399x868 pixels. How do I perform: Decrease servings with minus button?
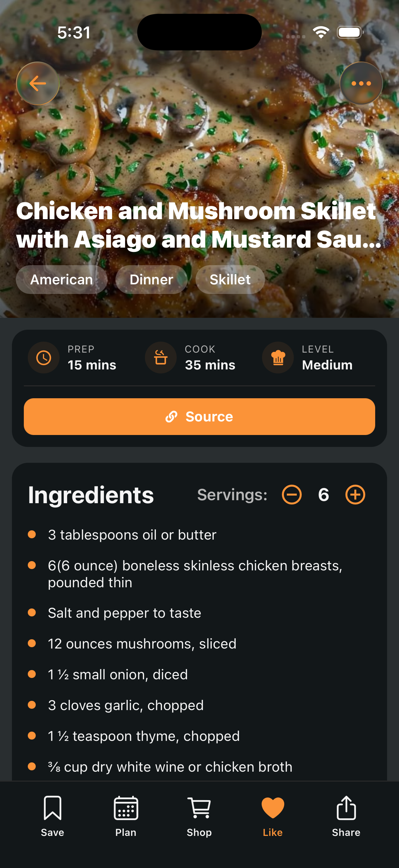click(x=291, y=495)
